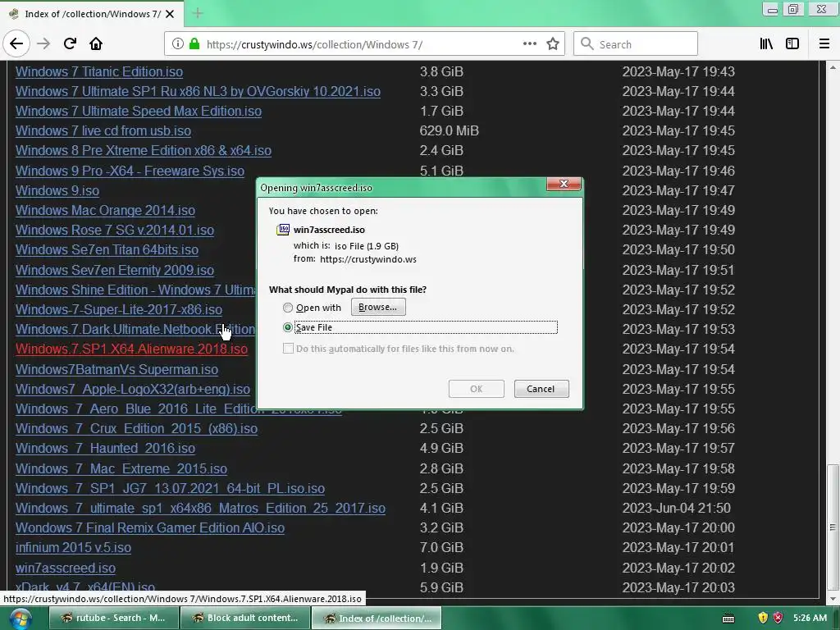840x630 pixels.
Task: Open Windows 7 live cd from usb.iso
Action: click(103, 130)
